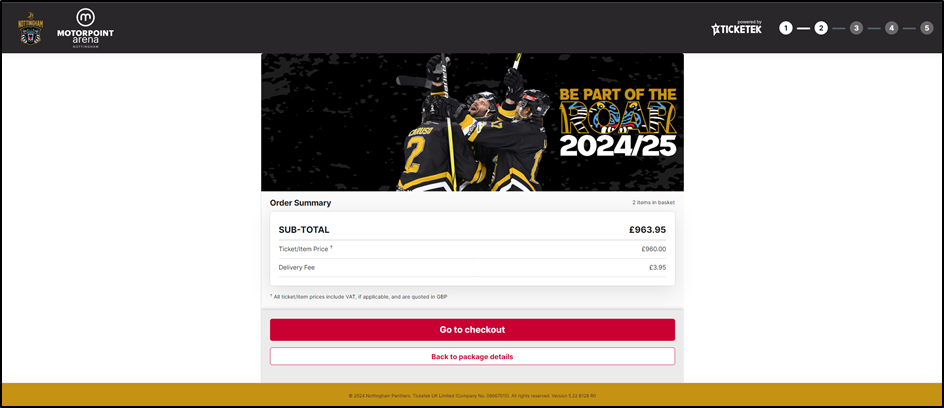Open the Motorpoint Arena logo link
This screenshot has height=408, width=944.
coord(86,26)
